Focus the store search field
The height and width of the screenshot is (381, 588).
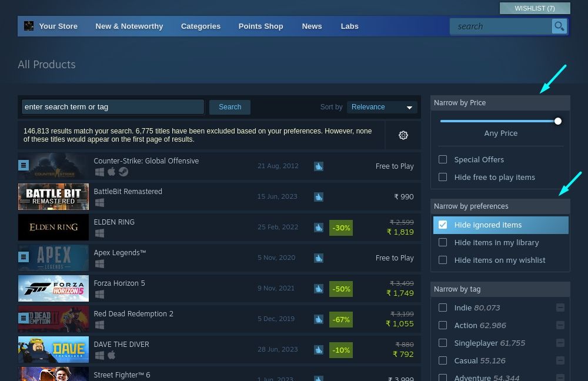coord(500,26)
